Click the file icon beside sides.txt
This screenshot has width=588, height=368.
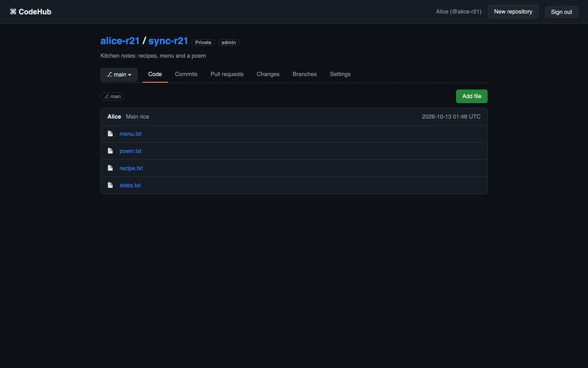click(110, 185)
